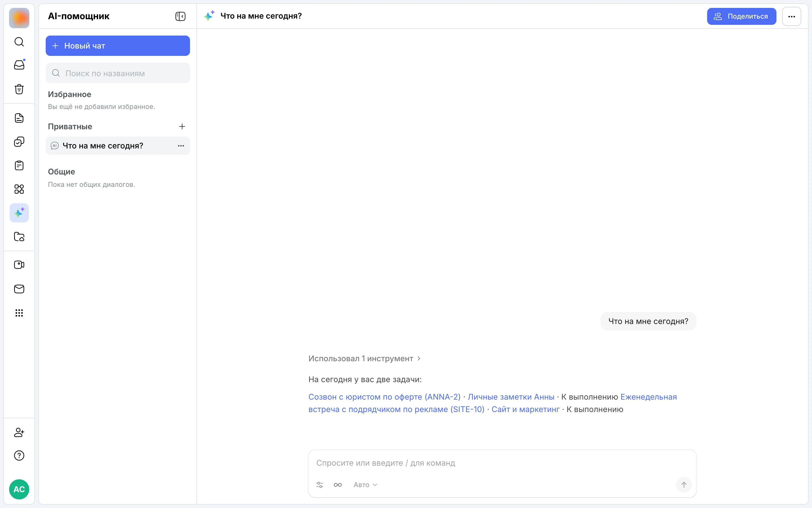
Task: Open the AC user avatar
Action: pyautogui.click(x=19, y=489)
